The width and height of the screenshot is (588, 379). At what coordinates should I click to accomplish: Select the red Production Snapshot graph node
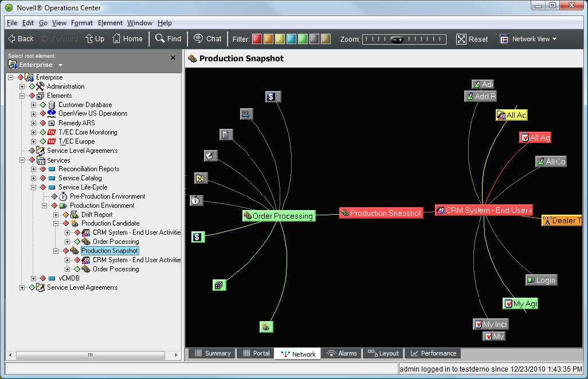click(381, 213)
